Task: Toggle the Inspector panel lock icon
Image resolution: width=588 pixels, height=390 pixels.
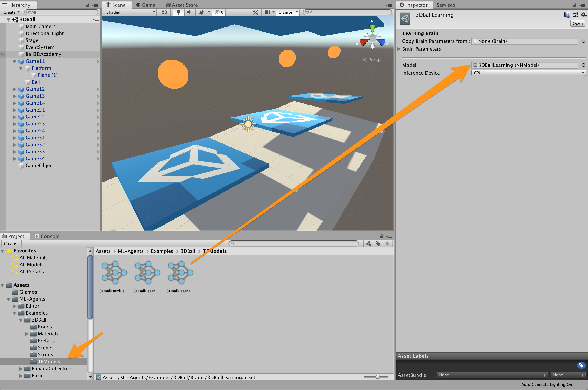Action: point(575,5)
